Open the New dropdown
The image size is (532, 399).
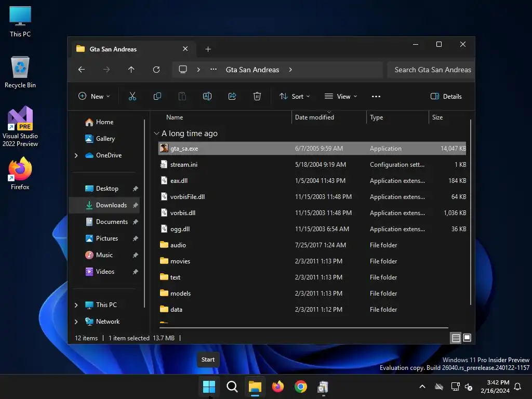coord(95,96)
